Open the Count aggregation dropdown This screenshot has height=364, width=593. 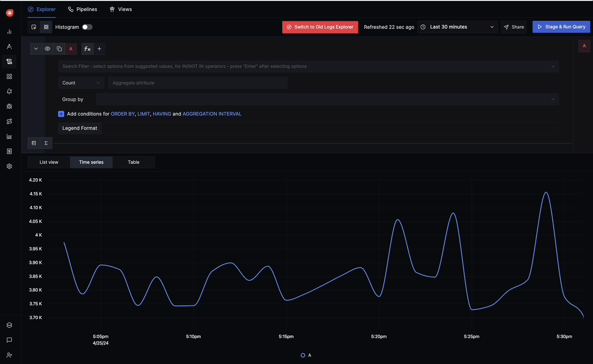[x=81, y=83]
